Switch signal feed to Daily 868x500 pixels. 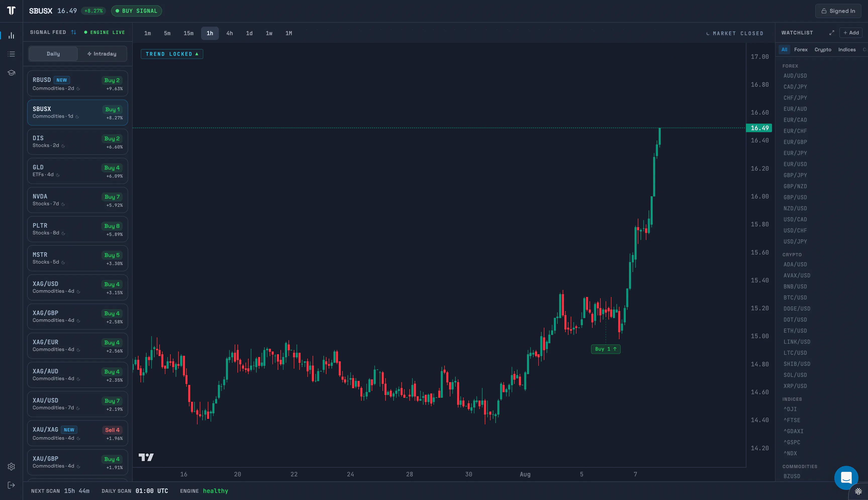(53, 54)
